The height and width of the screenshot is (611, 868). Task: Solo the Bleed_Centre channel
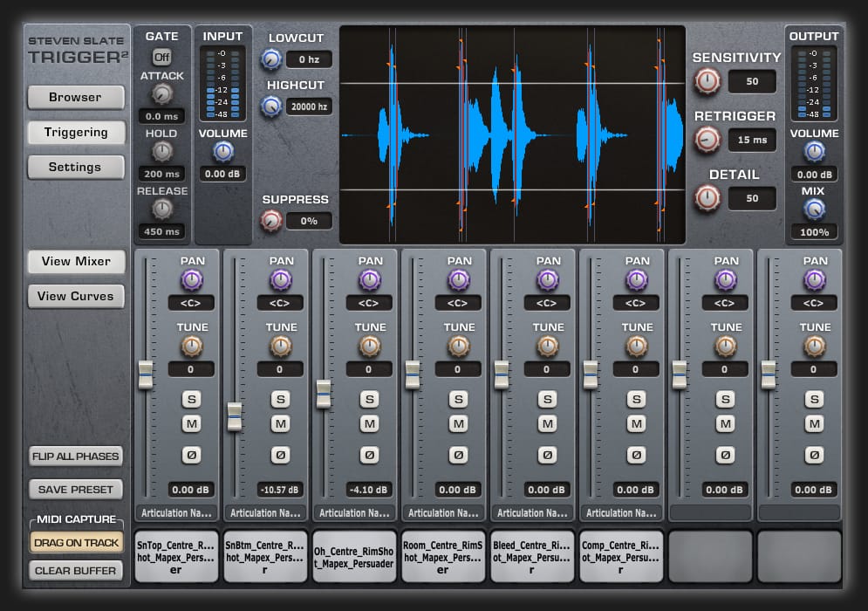click(548, 400)
